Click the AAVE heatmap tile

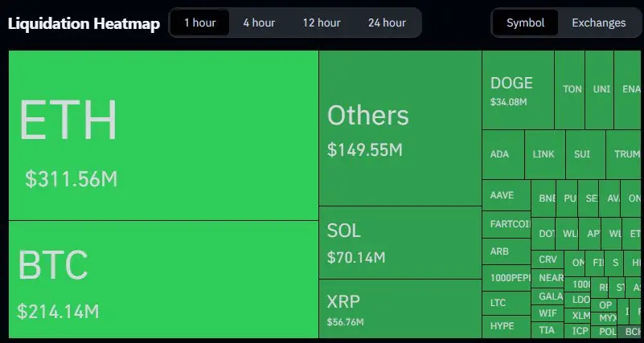point(506,196)
